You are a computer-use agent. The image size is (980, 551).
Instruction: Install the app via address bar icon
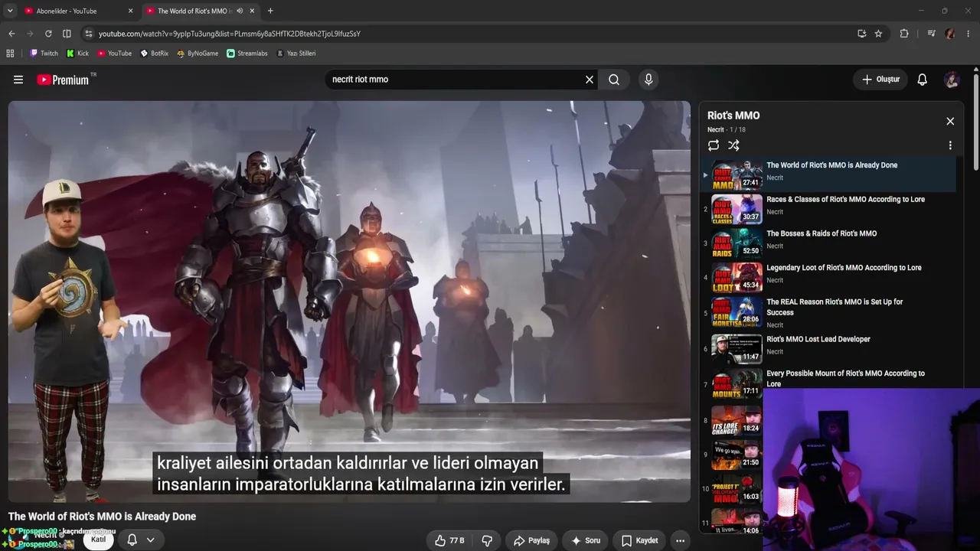pos(862,34)
